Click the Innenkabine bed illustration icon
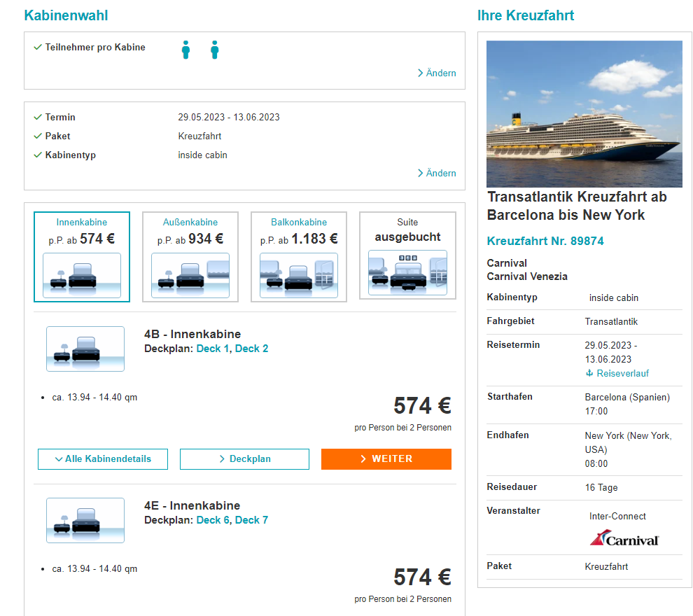The width and height of the screenshot is (693, 616). [82, 275]
